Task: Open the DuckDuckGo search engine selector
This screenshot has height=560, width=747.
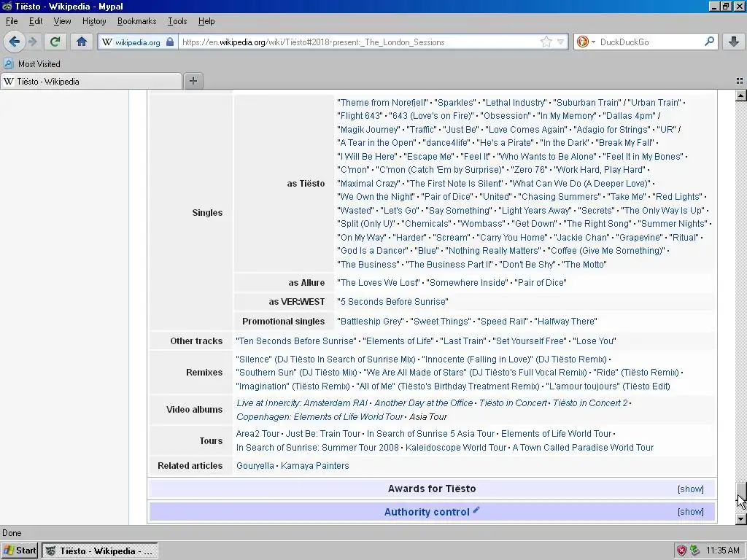Action: [x=586, y=42]
